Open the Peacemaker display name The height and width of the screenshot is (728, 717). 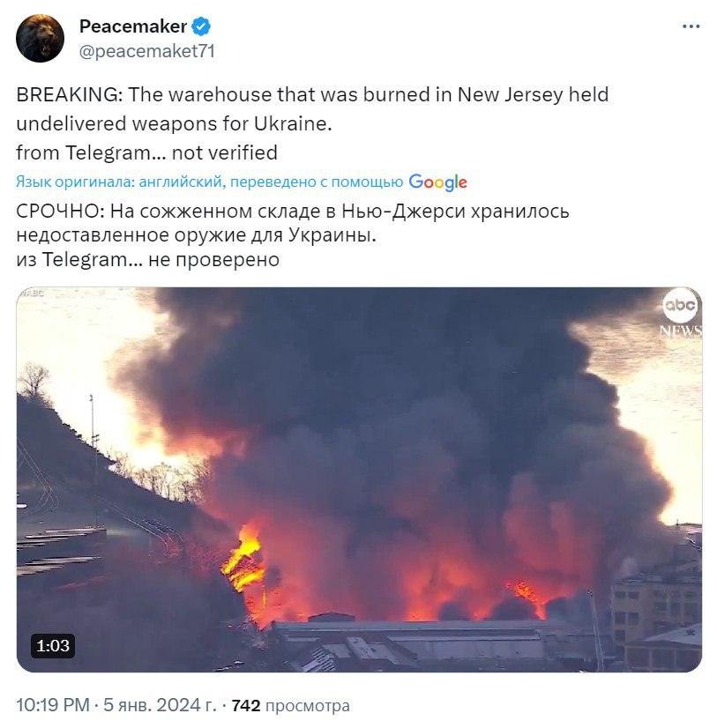click(132, 27)
